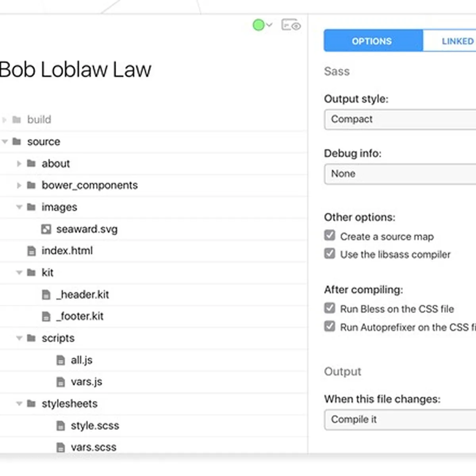Click the images folder icon
The width and height of the screenshot is (476, 476).
(x=31, y=207)
